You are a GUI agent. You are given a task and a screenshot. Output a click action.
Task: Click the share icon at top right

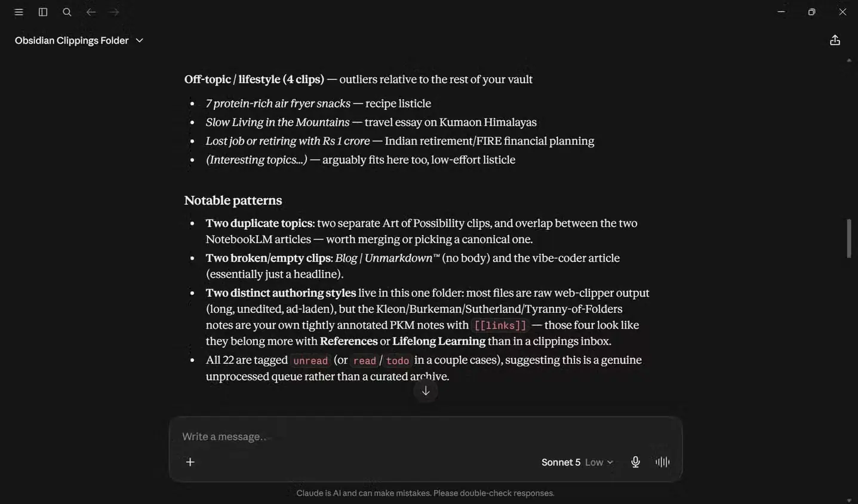[x=835, y=40]
